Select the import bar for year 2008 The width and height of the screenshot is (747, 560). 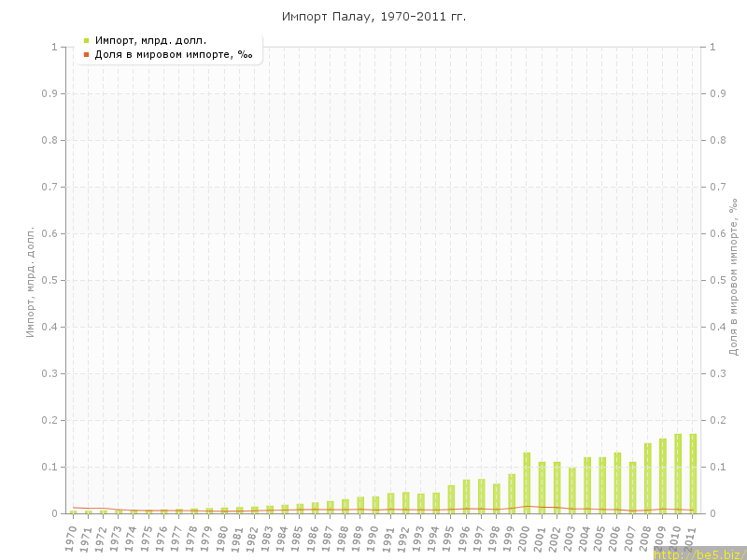tap(647, 479)
